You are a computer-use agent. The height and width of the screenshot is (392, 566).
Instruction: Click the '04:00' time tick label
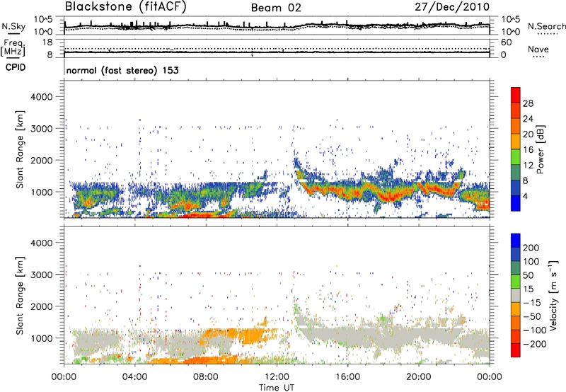pyautogui.click(x=134, y=377)
